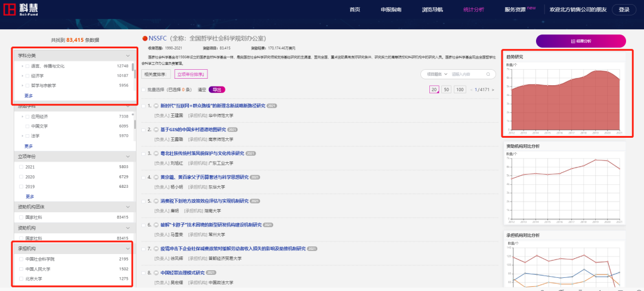Click the 精準分析 gradient button
The height and width of the screenshot is (291, 644).
581,41
